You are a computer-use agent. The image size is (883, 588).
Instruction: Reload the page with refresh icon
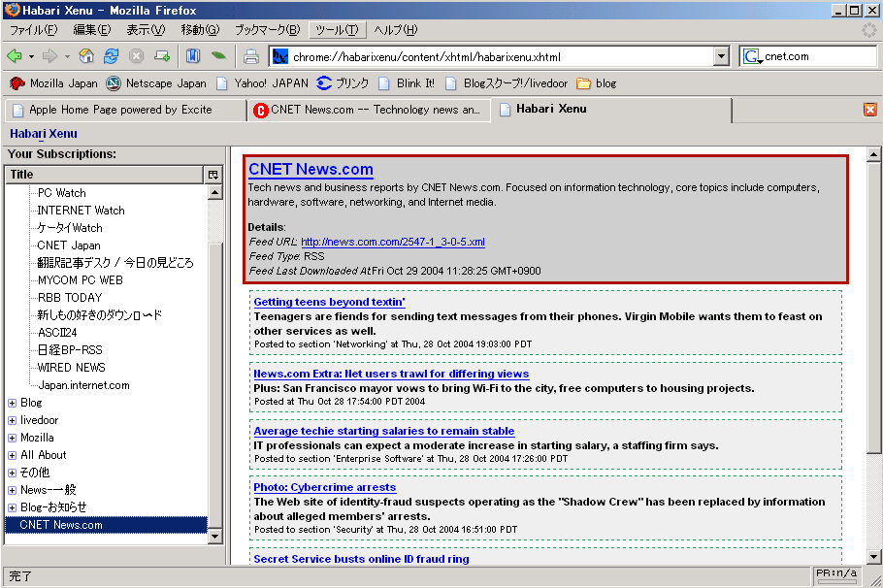112,55
